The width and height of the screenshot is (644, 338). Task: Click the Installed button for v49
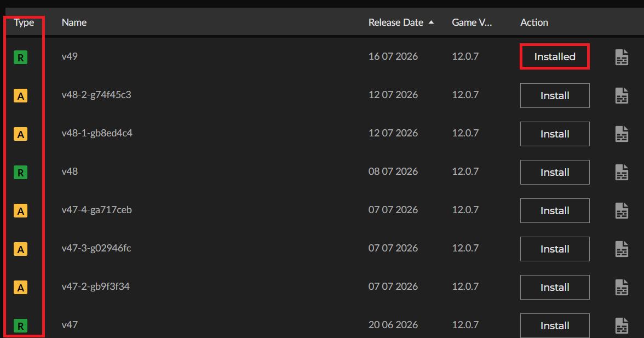554,56
